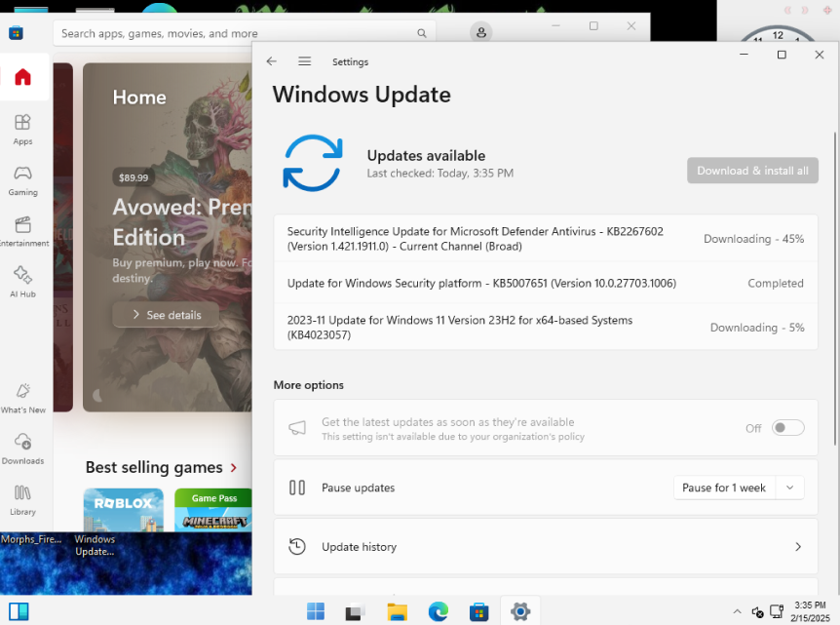Open the Best selling games heading link

tap(154, 467)
